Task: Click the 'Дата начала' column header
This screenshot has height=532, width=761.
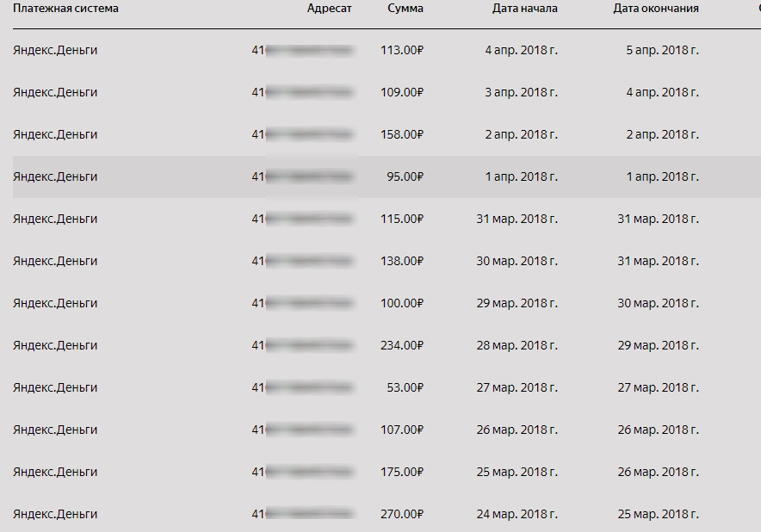Action: pyautogui.click(x=524, y=9)
